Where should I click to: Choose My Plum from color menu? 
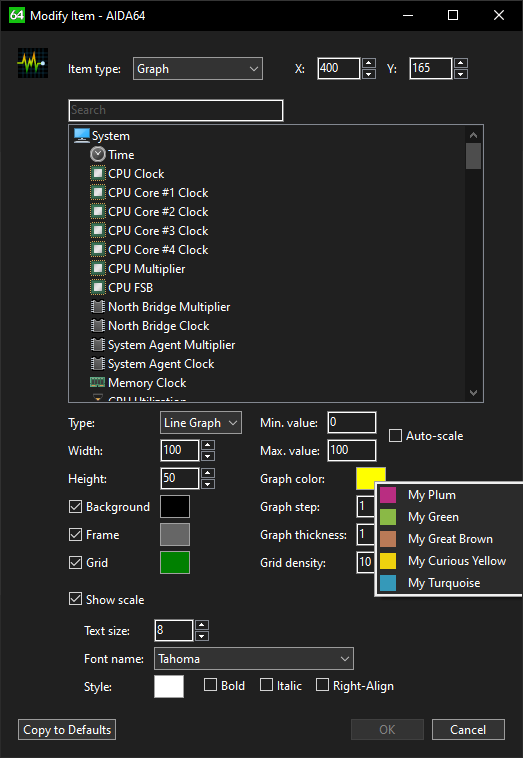449,495
